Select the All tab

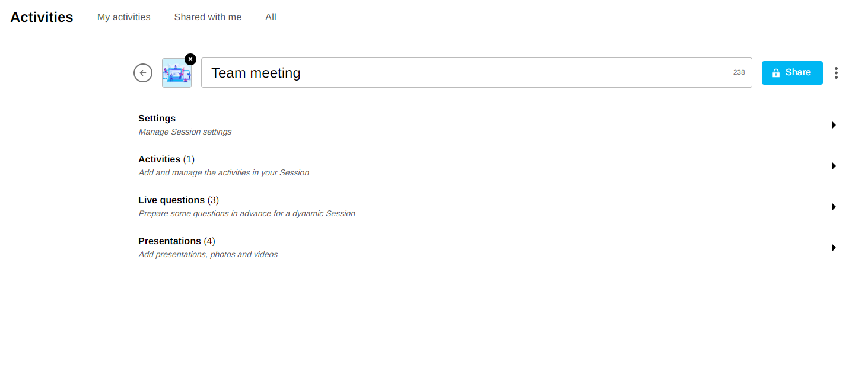click(x=271, y=17)
